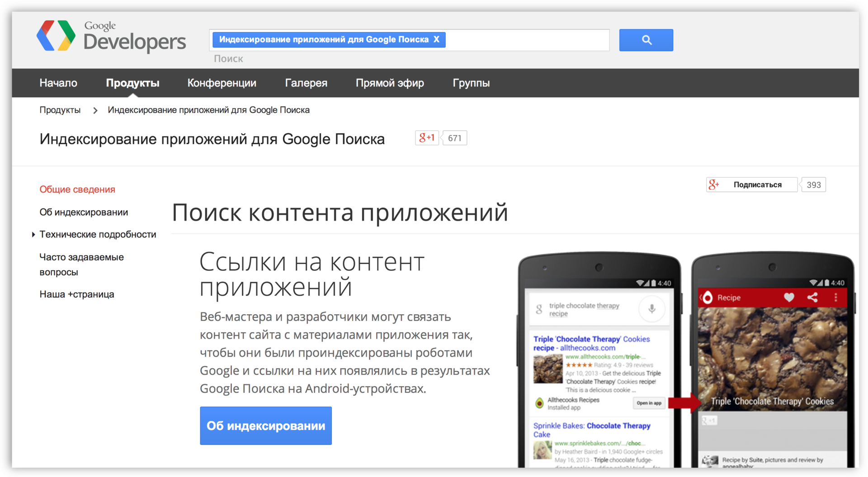868x477 pixels.
Task: Click the Google+ icon on Подписаться button
Action: 714,184
